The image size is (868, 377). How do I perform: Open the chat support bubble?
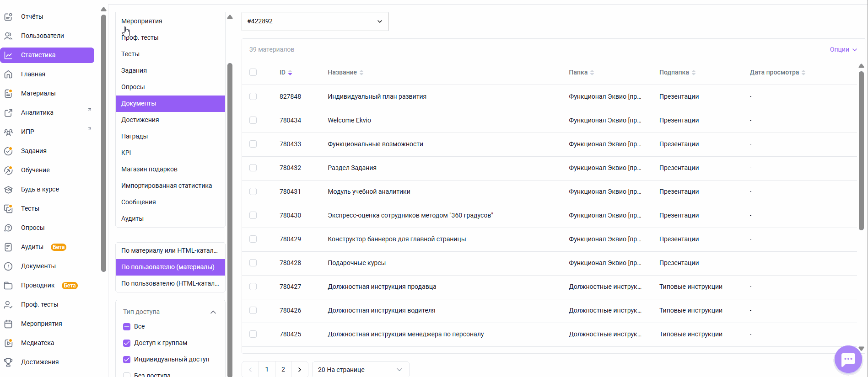click(848, 359)
